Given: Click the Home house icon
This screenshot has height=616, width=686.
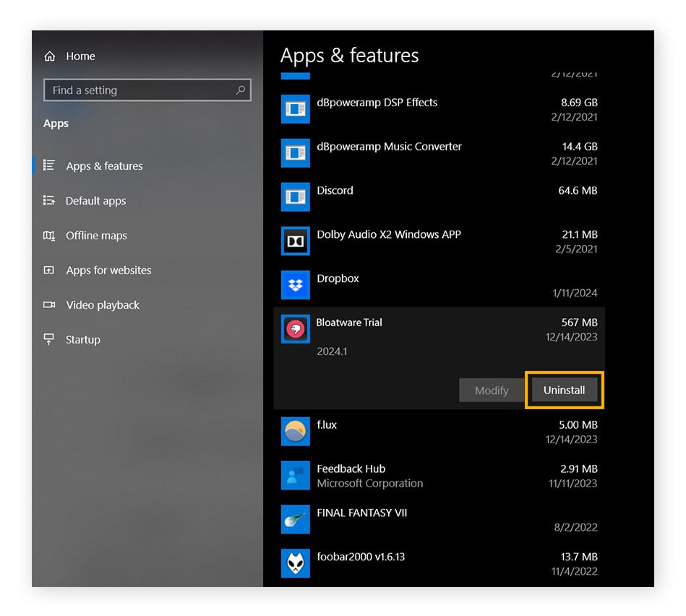Looking at the screenshot, I should (49, 55).
